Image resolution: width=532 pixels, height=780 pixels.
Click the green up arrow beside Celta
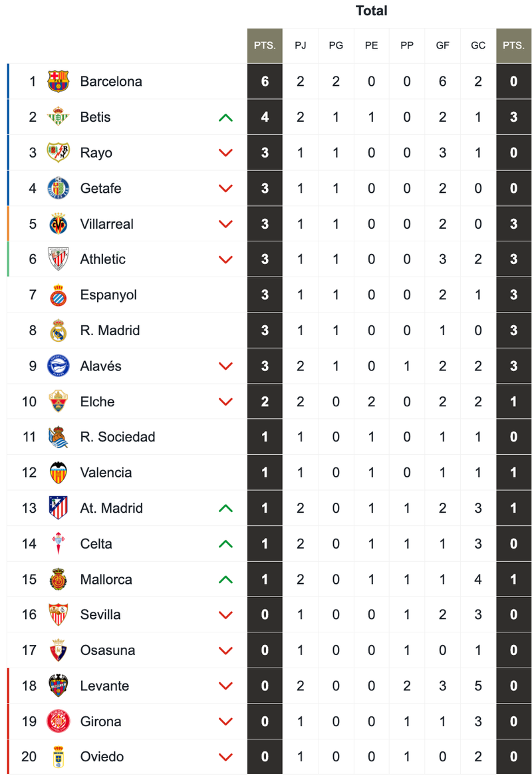[x=225, y=544]
